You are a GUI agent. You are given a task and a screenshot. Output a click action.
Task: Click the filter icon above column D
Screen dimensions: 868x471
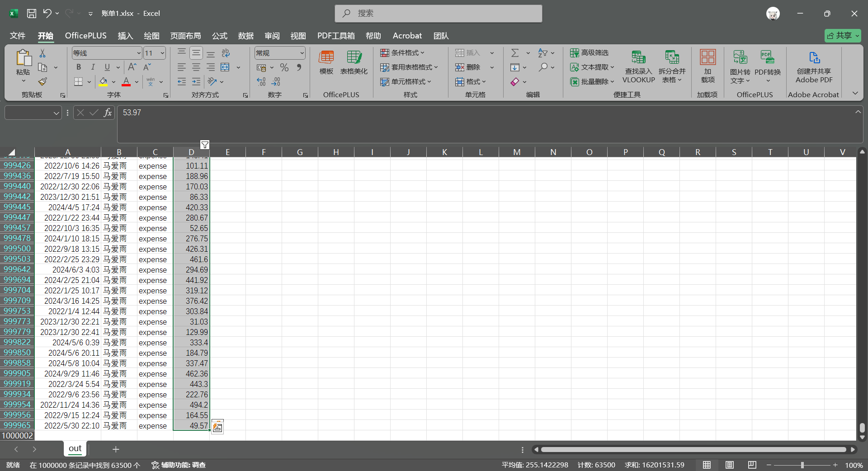(205, 145)
